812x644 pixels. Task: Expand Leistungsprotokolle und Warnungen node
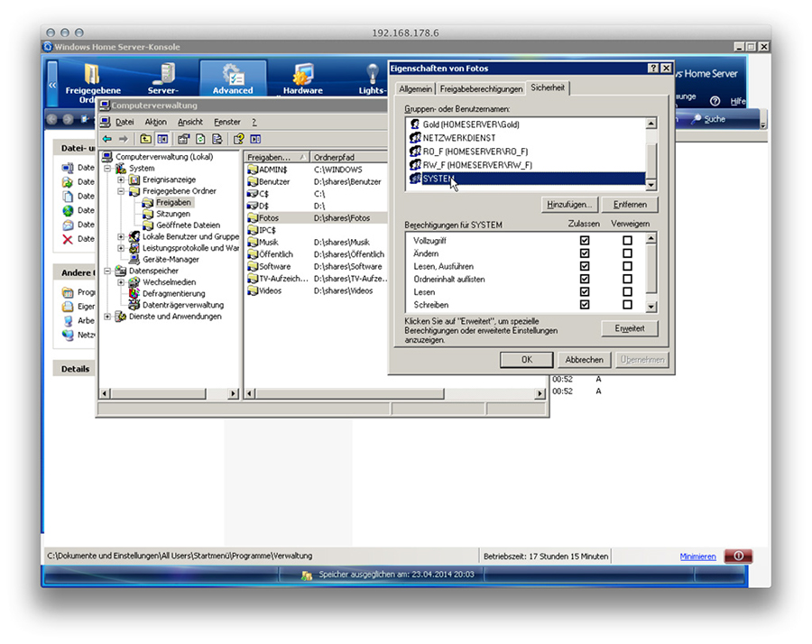(121, 248)
